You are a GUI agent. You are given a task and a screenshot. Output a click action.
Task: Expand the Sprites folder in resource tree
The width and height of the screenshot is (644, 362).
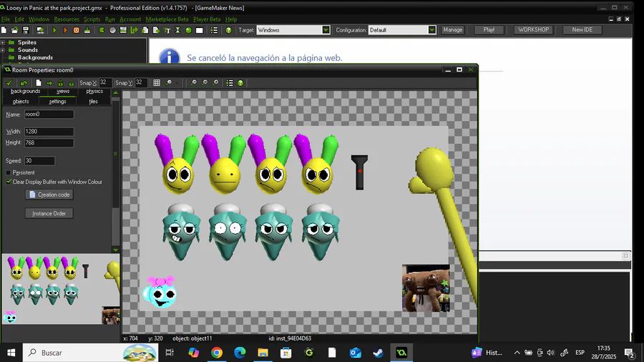click(3, 42)
